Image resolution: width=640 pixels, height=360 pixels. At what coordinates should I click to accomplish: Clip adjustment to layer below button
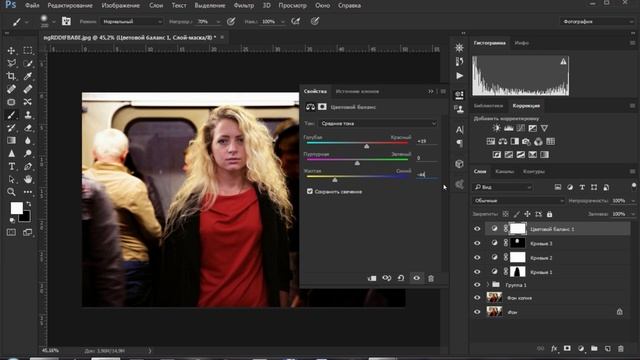(372, 278)
